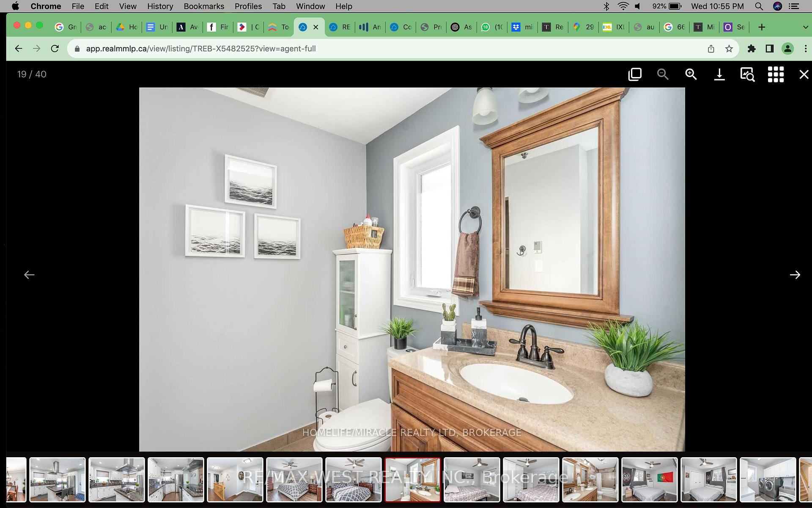
Task: Open the History menu
Action: point(160,6)
